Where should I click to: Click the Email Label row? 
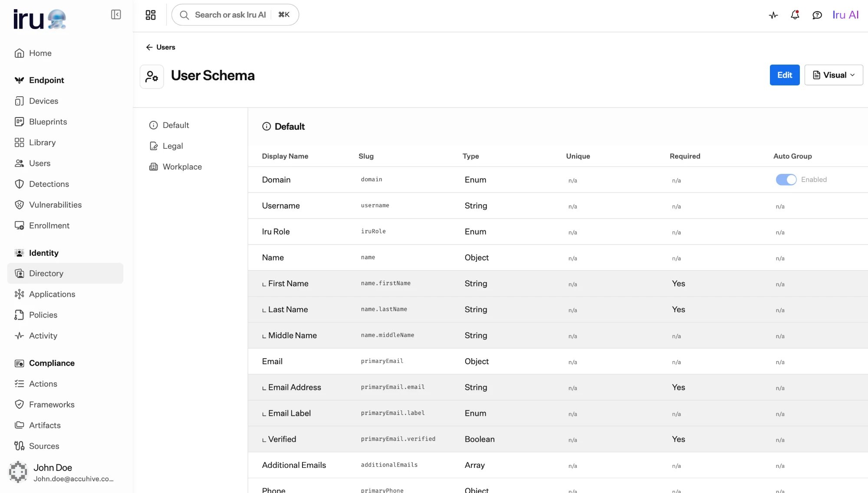pyautogui.click(x=558, y=413)
